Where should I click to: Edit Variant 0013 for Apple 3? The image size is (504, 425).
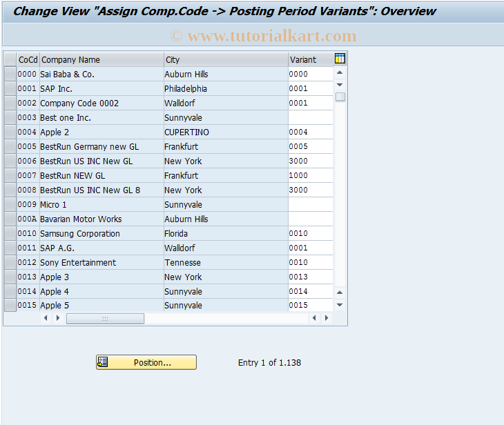[x=311, y=277]
